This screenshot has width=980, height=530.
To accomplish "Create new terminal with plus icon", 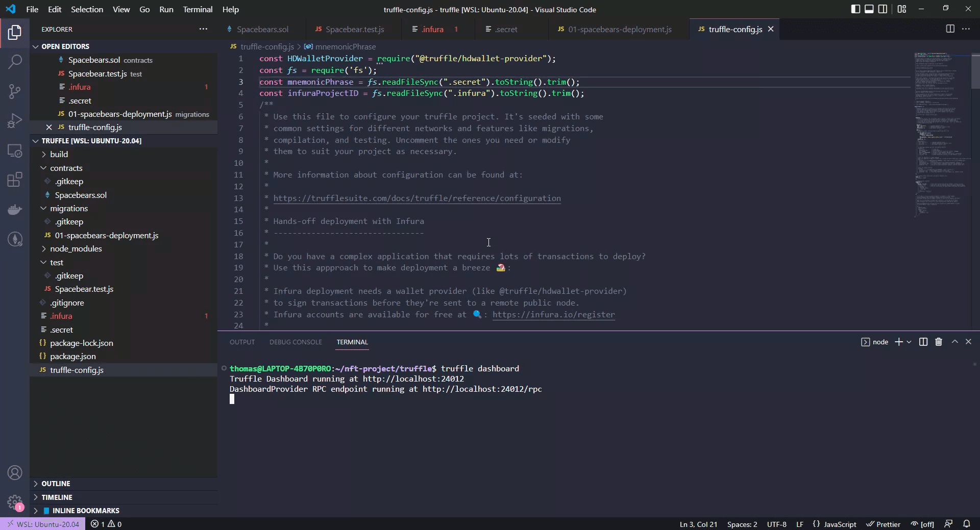I will coord(899,342).
